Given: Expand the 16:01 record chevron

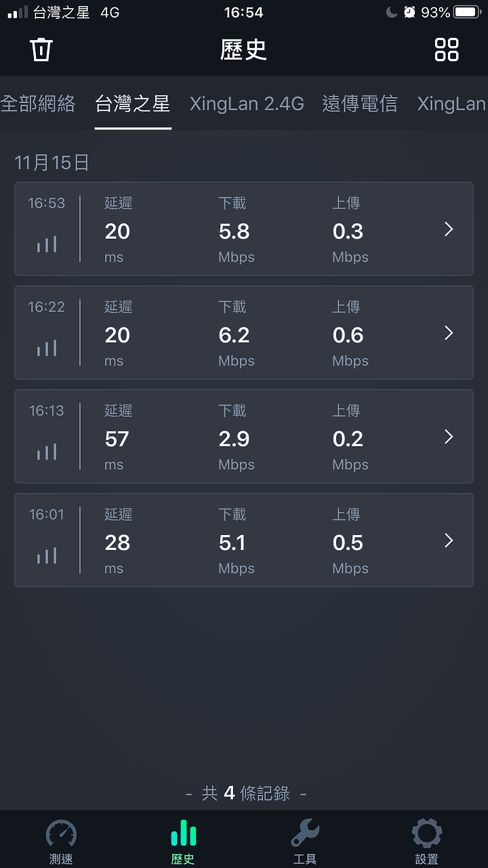Looking at the screenshot, I should click(x=448, y=540).
